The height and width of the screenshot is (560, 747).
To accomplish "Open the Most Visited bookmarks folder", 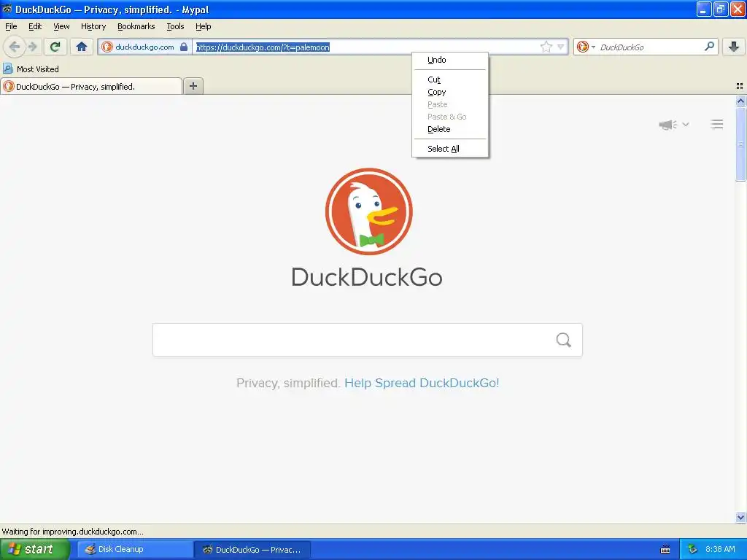I will [31, 69].
